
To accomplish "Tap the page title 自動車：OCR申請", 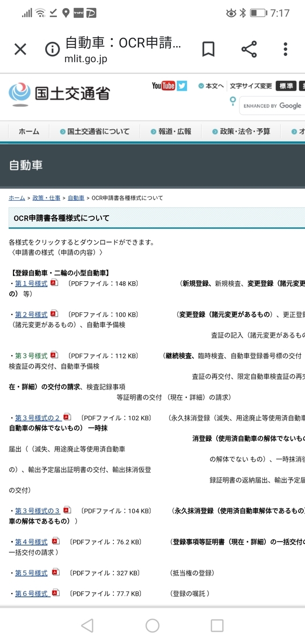I will (x=123, y=43).
